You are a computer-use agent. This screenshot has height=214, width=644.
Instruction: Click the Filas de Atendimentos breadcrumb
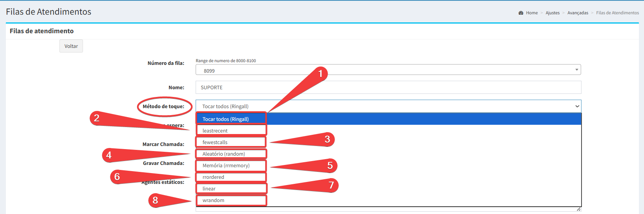click(617, 13)
